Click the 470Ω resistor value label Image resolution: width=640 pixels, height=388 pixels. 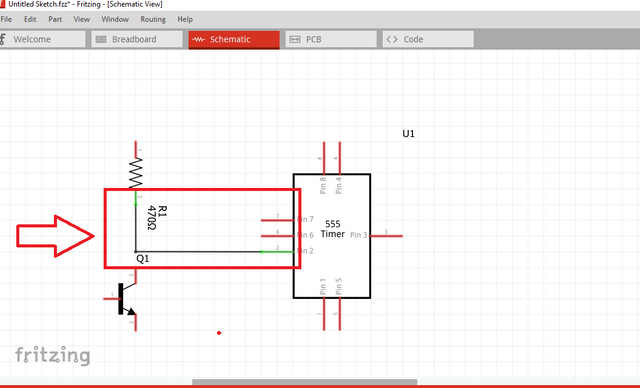[x=151, y=217]
